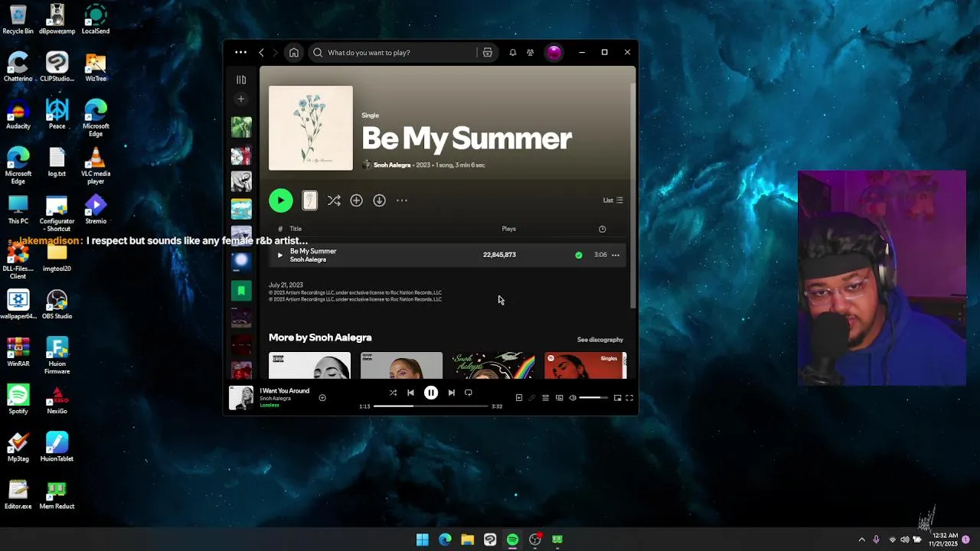Click now playing cover art
This screenshot has height=551, width=980.
click(x=241, y=398)
